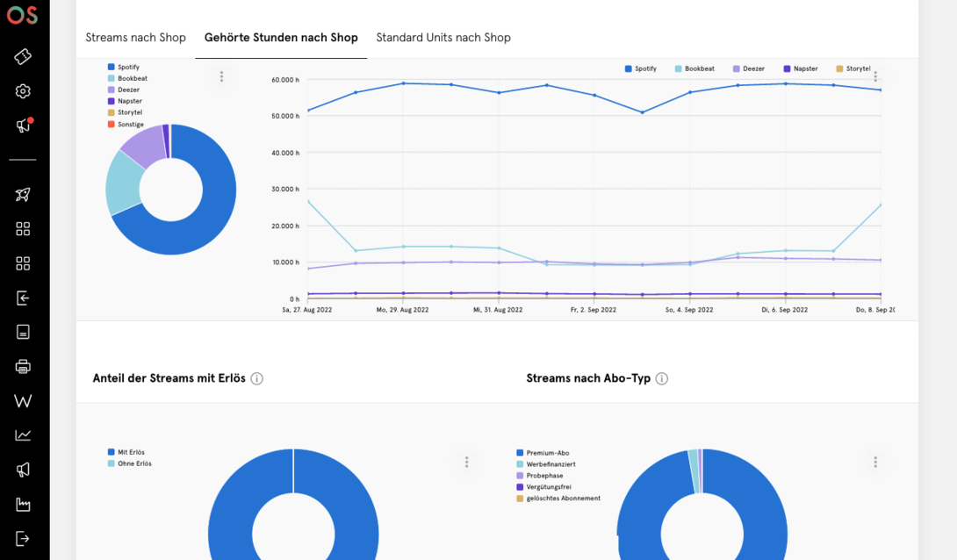
Task: Toggle Napster series in the line chart legend
Action: [801, 69]
